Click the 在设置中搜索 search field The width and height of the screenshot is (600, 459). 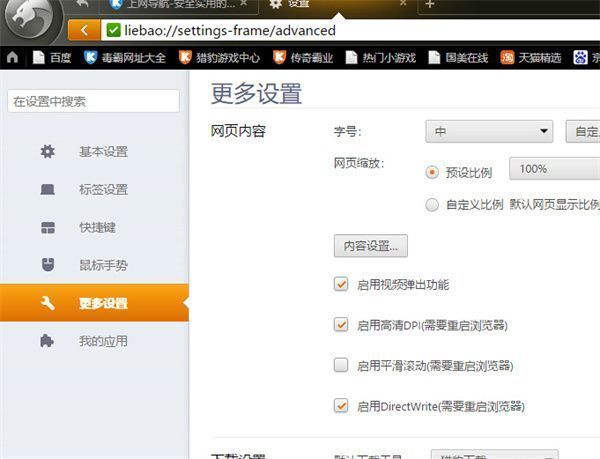(93, 101)
